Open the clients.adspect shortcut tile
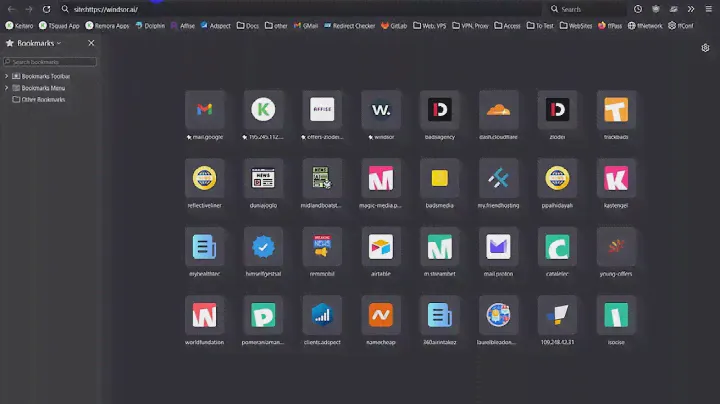Screen dimensions: 720x404 (321, 314)
